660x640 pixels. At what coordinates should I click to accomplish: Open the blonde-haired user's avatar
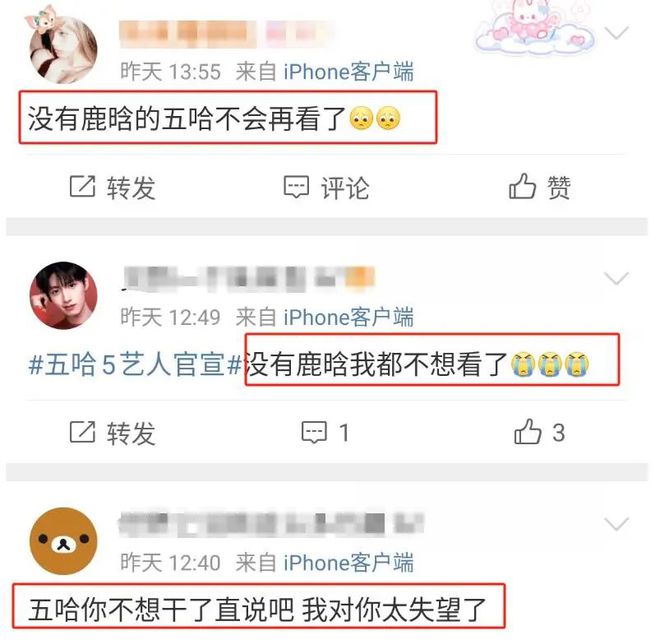(63, 47)
